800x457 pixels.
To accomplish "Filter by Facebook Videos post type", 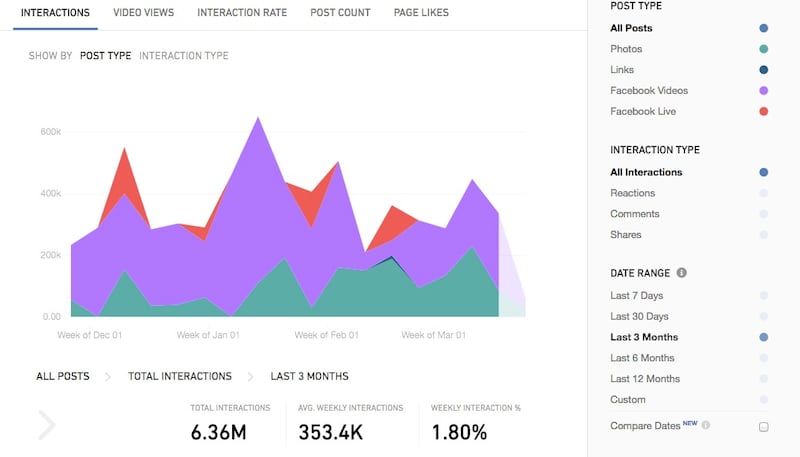I will coord(649,91).
